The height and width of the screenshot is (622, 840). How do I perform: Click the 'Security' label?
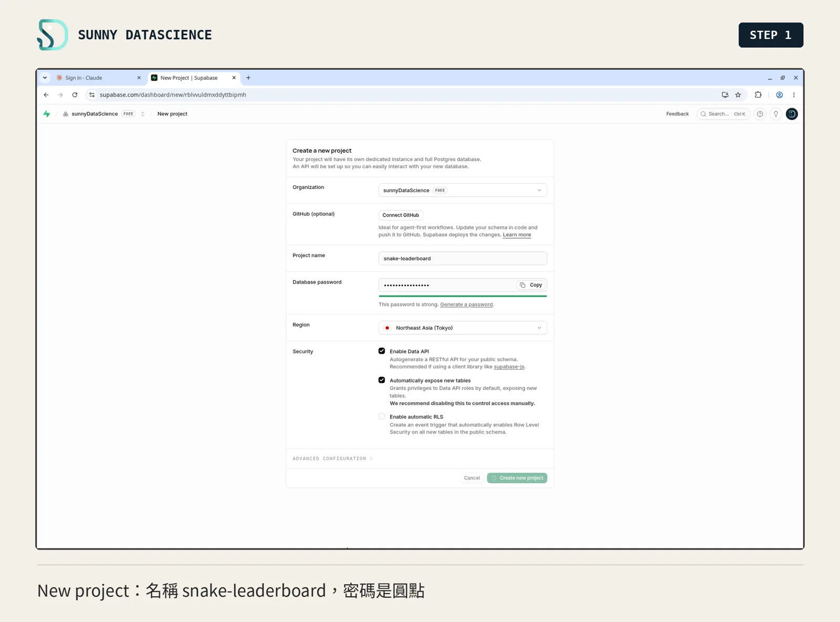(x=302, y=352)
